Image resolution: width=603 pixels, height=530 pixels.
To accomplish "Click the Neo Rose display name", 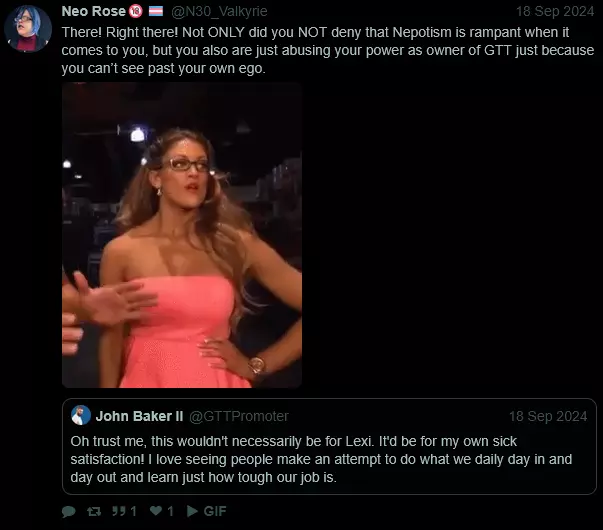I will click(93, 11).
